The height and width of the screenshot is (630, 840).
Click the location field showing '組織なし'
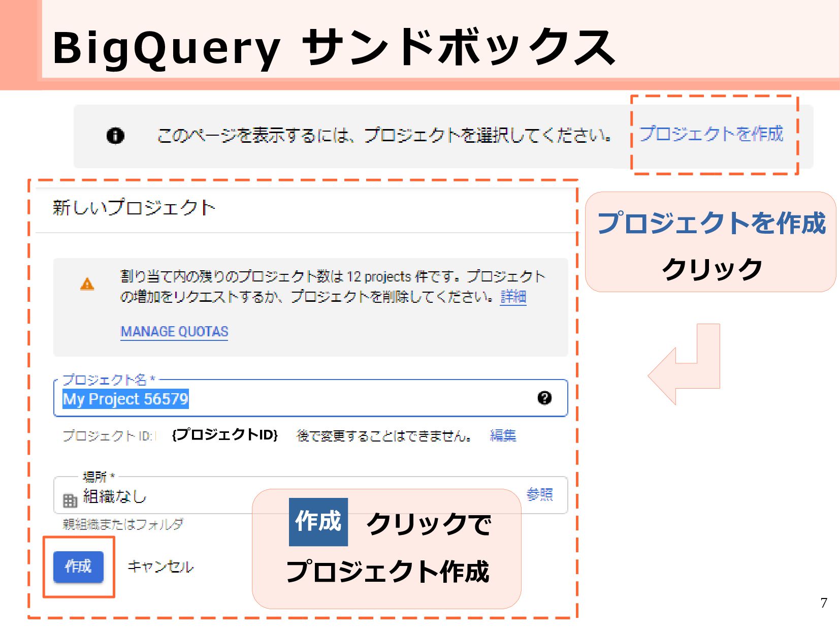[310, 495]
